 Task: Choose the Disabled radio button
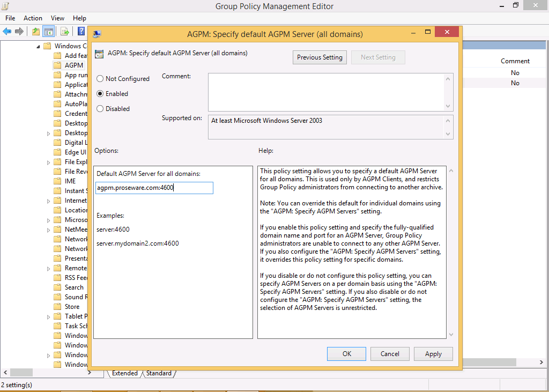click(x=100, y=109)
